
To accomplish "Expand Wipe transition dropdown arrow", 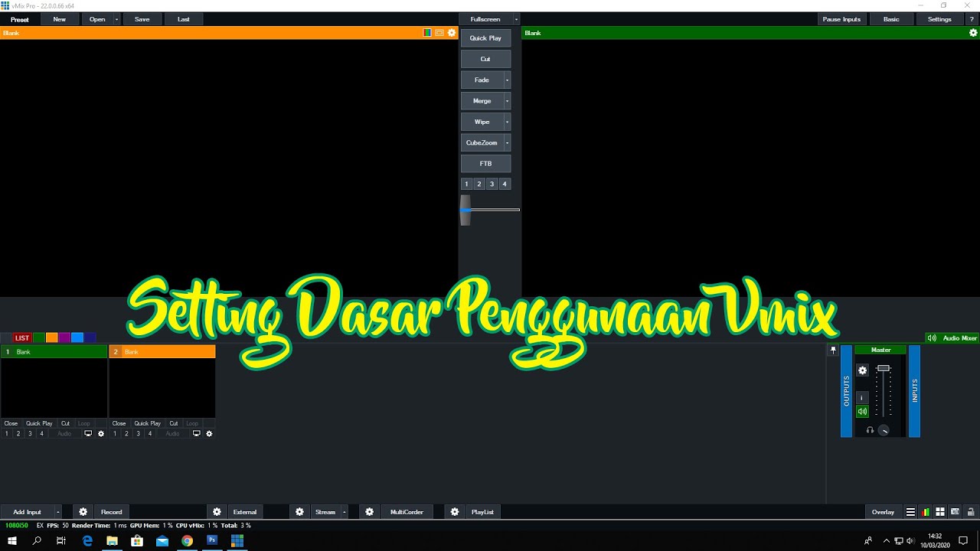I will pyautogui.click(x=507, y=122).
